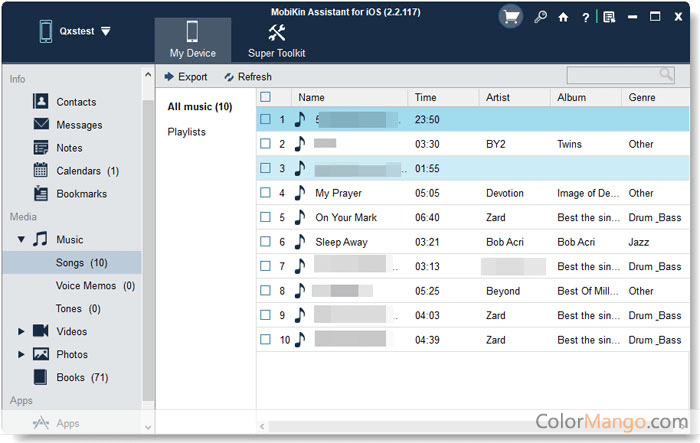Click the key registration icon
700x443 pixels.
click(x=540, y=17)
